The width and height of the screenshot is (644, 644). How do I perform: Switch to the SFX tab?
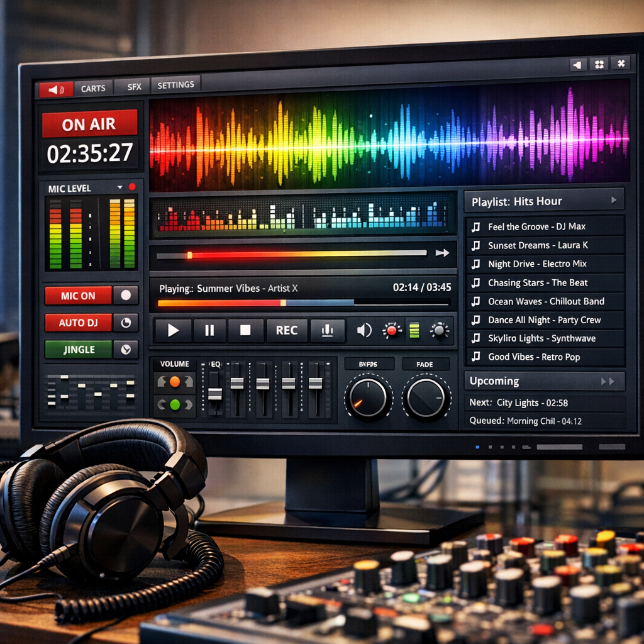[x=134, y=87]
